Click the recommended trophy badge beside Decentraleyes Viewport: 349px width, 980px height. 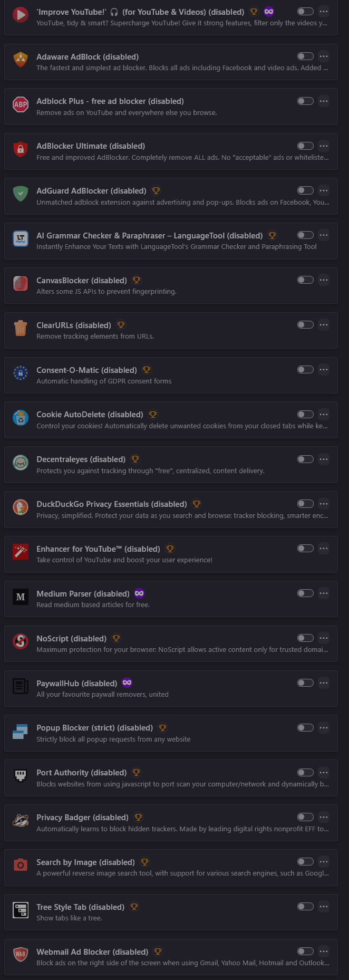point(135,459)
